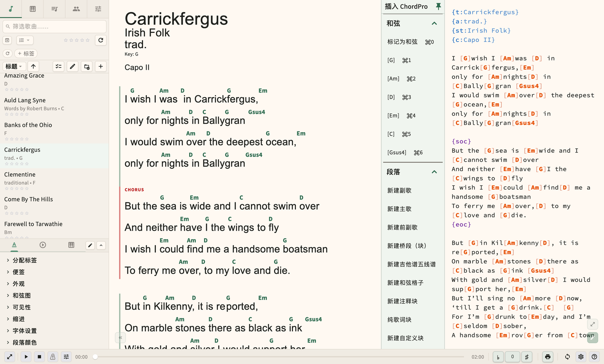Viewport: 604px width, 364px height.
Task: Open help with the question mark icon
Action: 595,357
